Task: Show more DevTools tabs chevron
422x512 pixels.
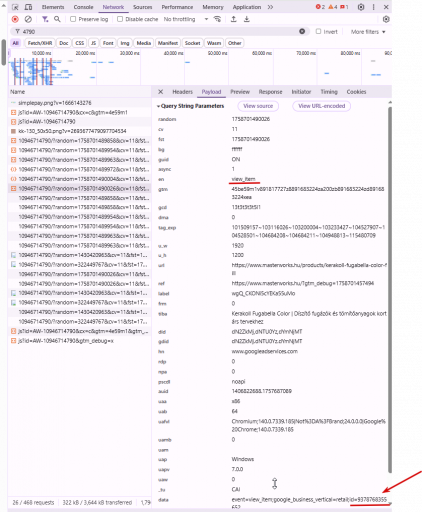Action: coord(270,7)
